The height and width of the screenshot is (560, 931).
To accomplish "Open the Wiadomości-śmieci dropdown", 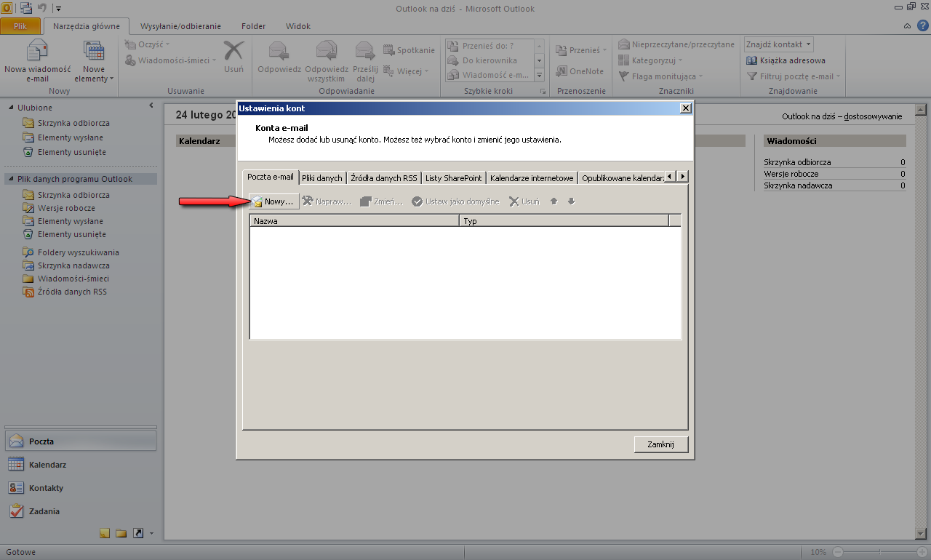I will [x=169, y=60].
